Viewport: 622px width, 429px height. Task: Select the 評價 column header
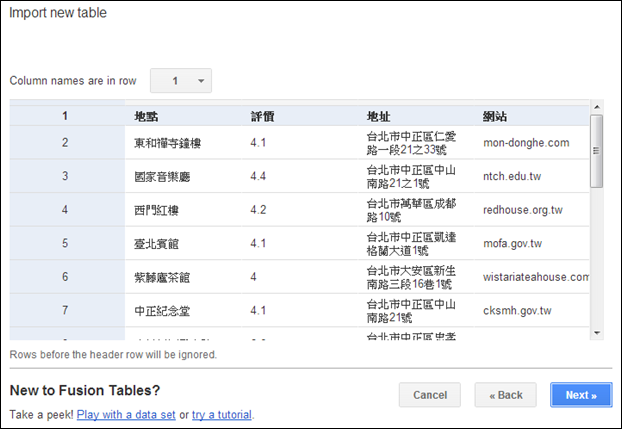coord(262,116)
